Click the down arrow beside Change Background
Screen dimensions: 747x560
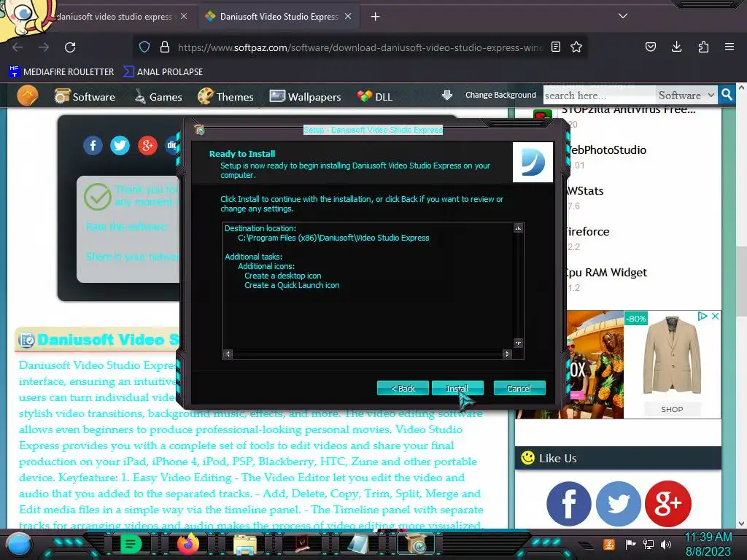pyautogui.click(x=447, y=96)
